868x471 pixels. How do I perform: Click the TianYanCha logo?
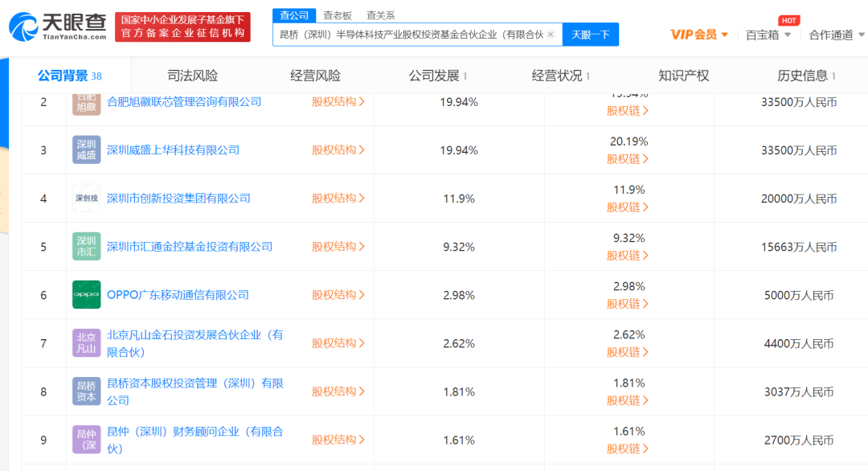[x=58, y=27]
